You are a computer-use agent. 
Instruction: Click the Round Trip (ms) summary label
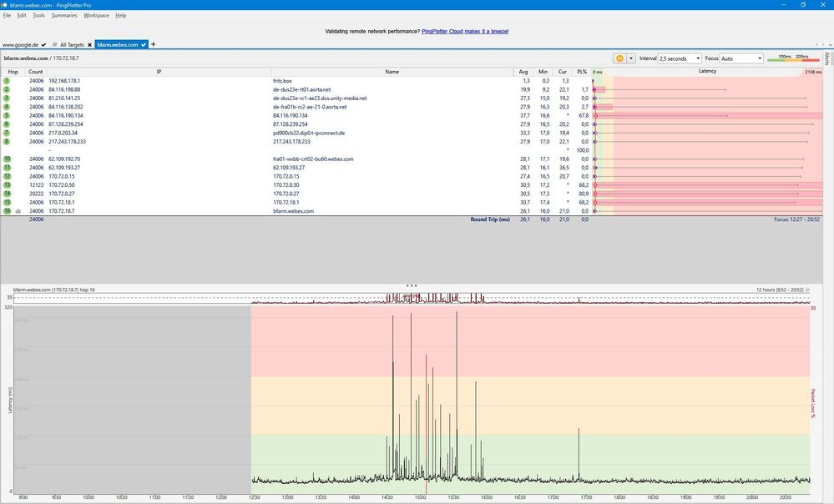[x=490, y=219]
